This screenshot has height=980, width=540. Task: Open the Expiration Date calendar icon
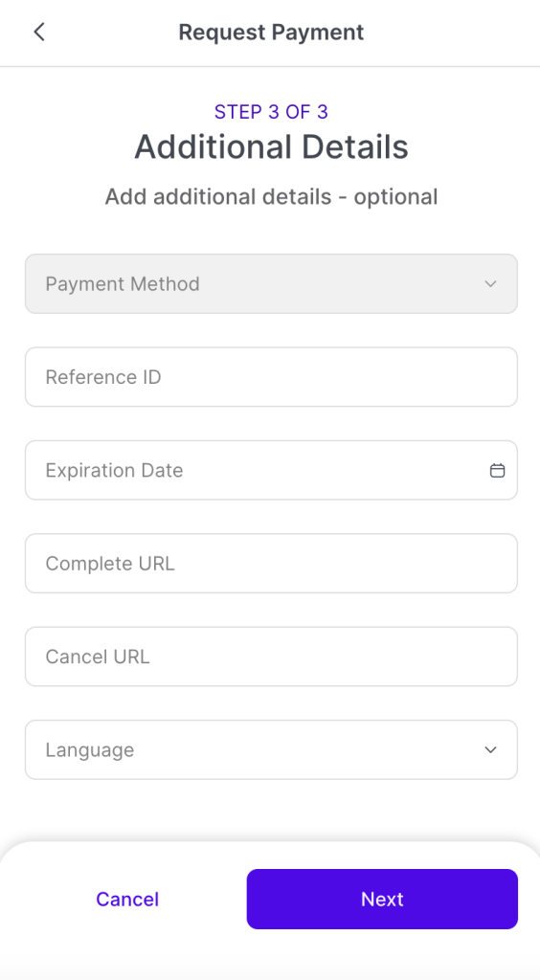coord(497,471)
